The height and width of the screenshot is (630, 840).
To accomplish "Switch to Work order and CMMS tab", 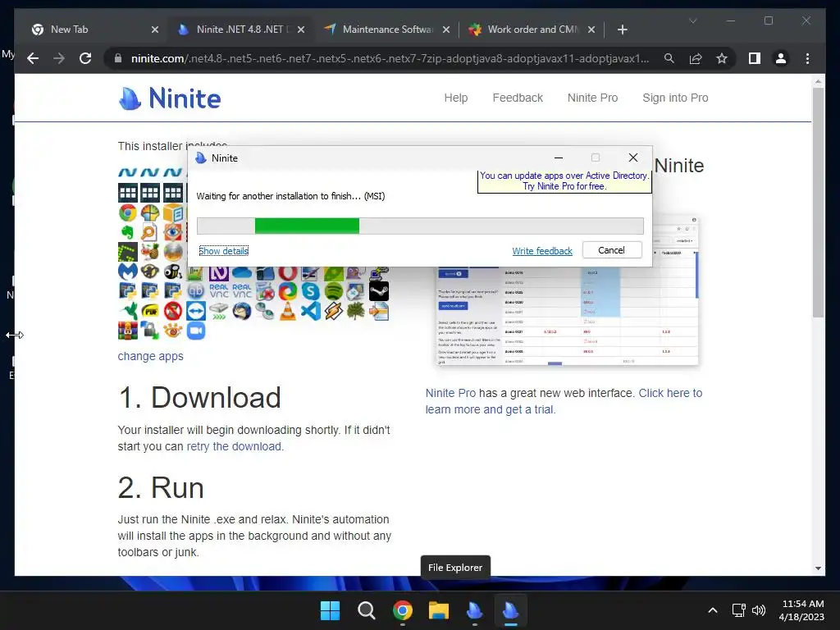I will point(532,30).
